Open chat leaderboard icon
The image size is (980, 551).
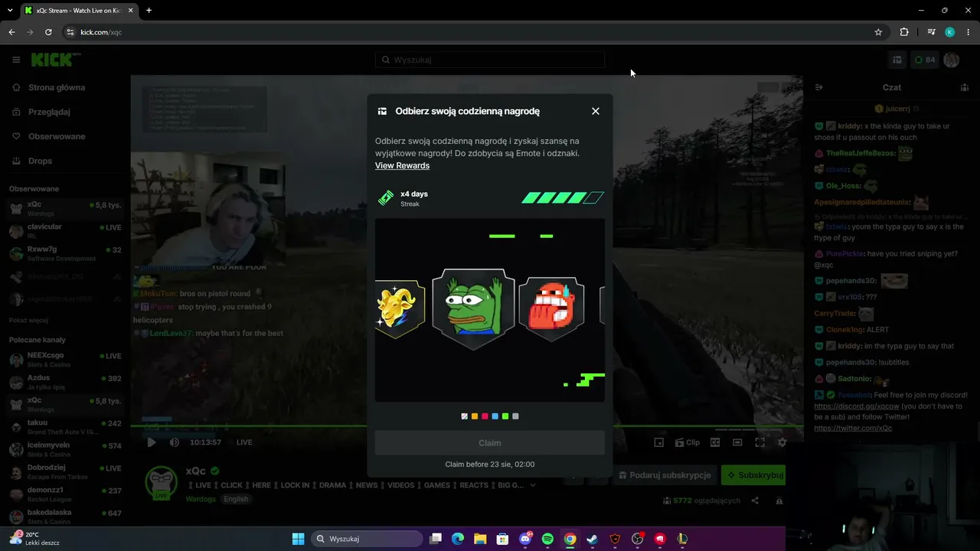965,87
